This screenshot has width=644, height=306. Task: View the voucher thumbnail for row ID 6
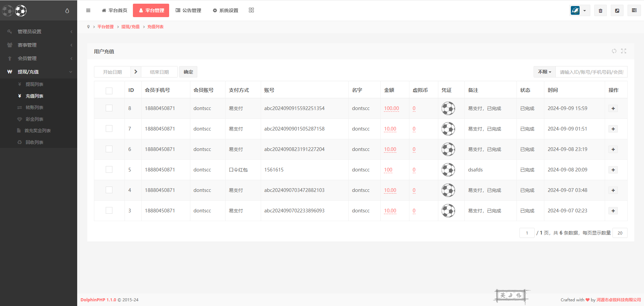tap(448, 149)
